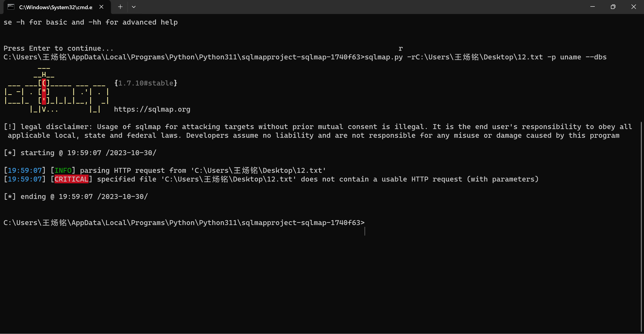
Task: Click the blinking cursor after the final prompt
Action: coord(365,231)
